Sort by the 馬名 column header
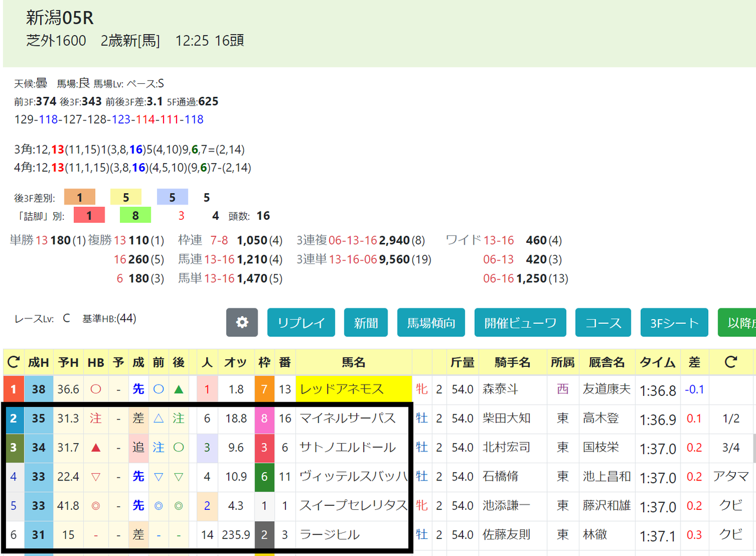Screen dimensions: 756x556 354,362
